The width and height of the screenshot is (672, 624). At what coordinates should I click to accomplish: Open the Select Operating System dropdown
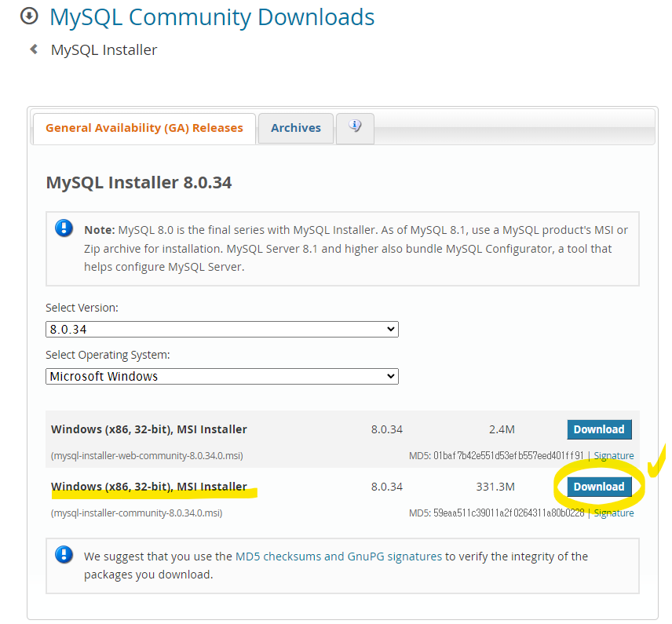(222, 376)
